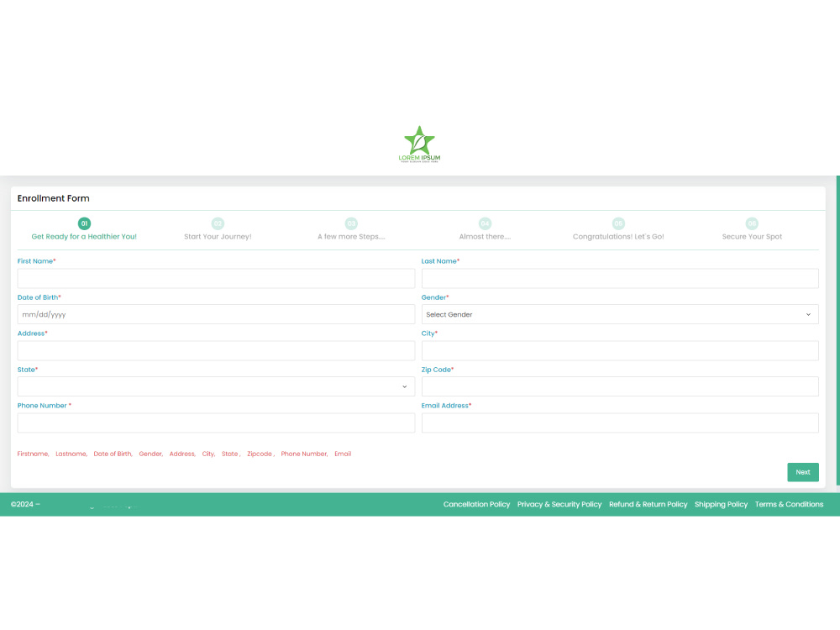Click the Date of Birth field

click(216, 314)
